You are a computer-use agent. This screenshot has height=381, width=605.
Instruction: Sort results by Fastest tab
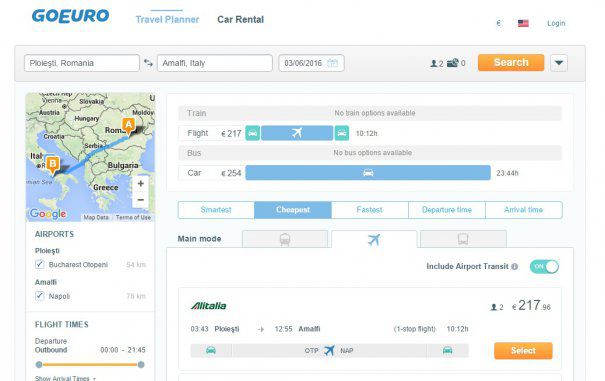[370, 210]
